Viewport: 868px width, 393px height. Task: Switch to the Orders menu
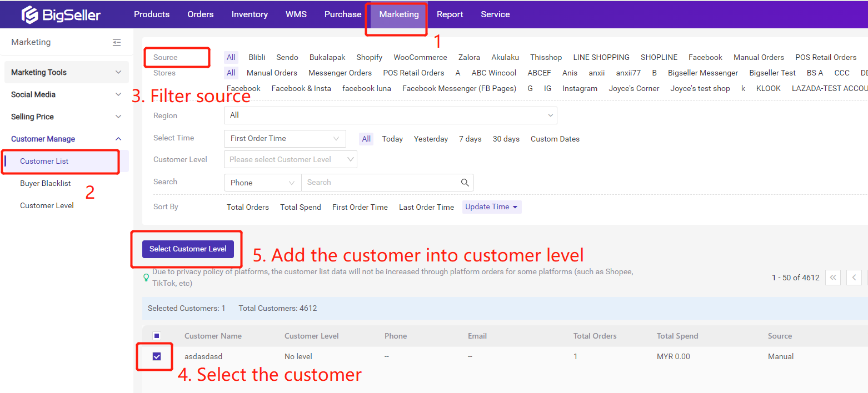[x=200, y=14]
